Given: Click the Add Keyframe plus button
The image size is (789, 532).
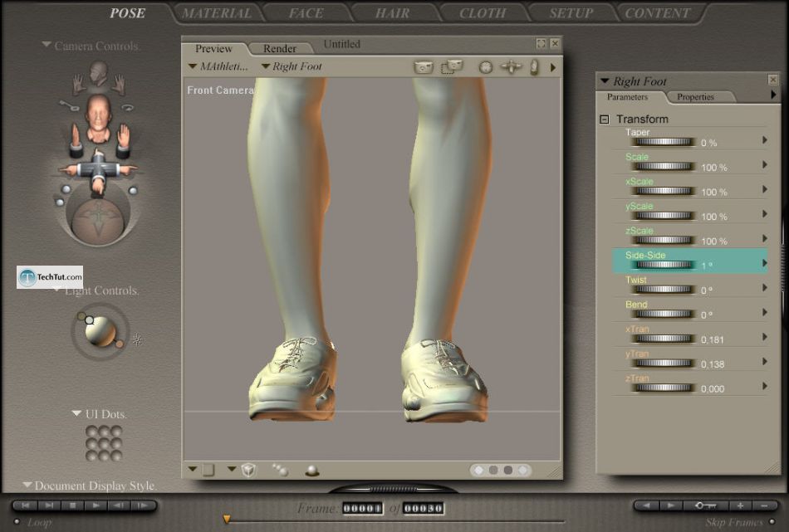Looking at the screenshot, I should click(x=741, y=505).
